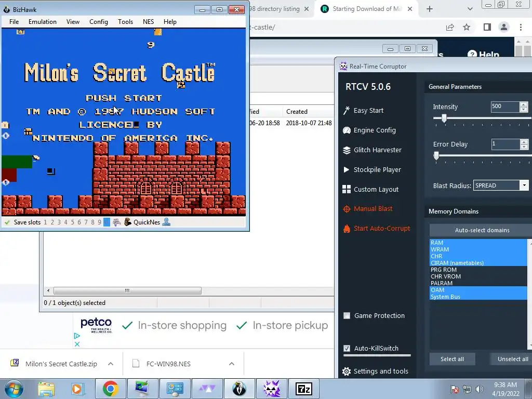Expand FC-WIN98.NES download options chevron

coord(232,364)
